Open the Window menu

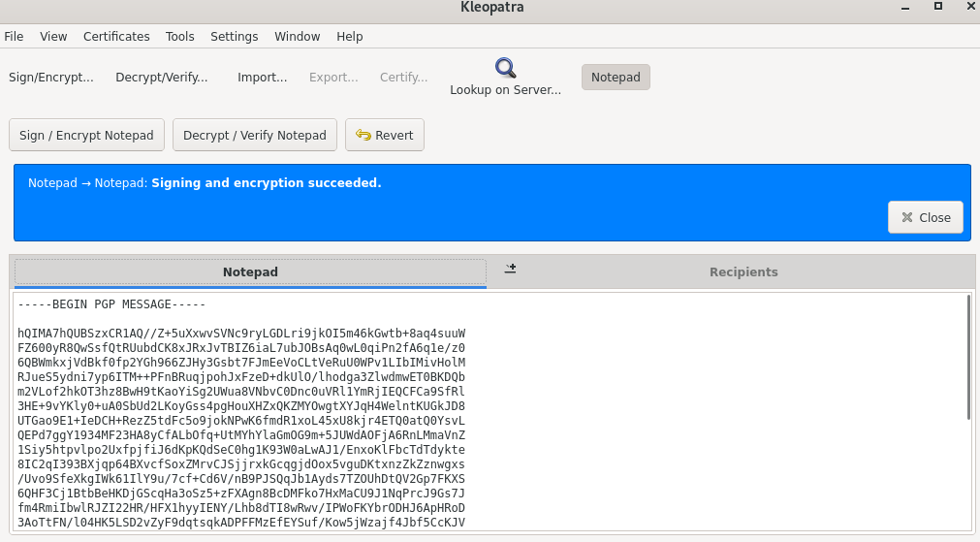(x=298, y=36)
